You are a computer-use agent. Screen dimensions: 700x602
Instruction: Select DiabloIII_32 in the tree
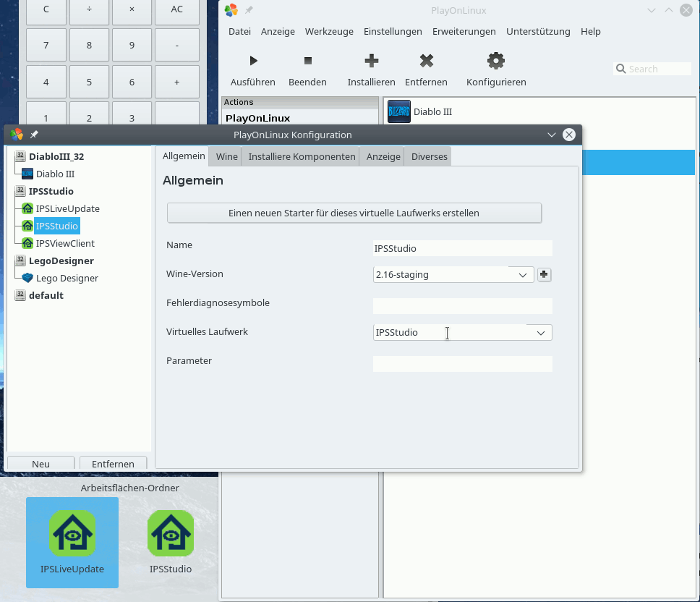(x=56, y=156)
